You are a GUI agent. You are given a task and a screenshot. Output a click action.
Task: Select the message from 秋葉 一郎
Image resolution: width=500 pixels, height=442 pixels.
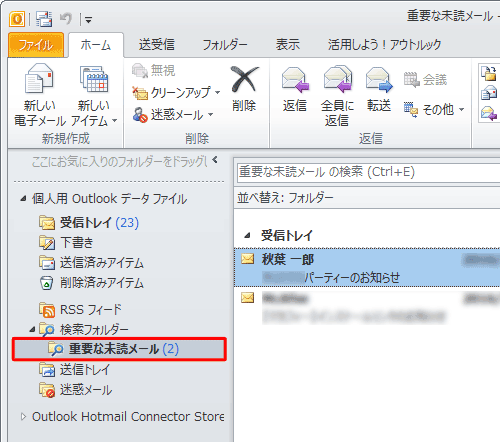click(x=367, y=268)
